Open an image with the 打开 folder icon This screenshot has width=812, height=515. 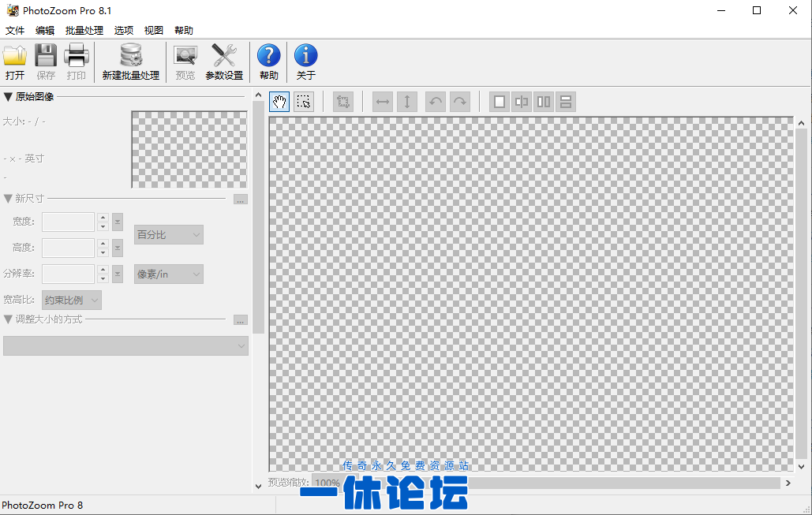click(x=14, y=62)
